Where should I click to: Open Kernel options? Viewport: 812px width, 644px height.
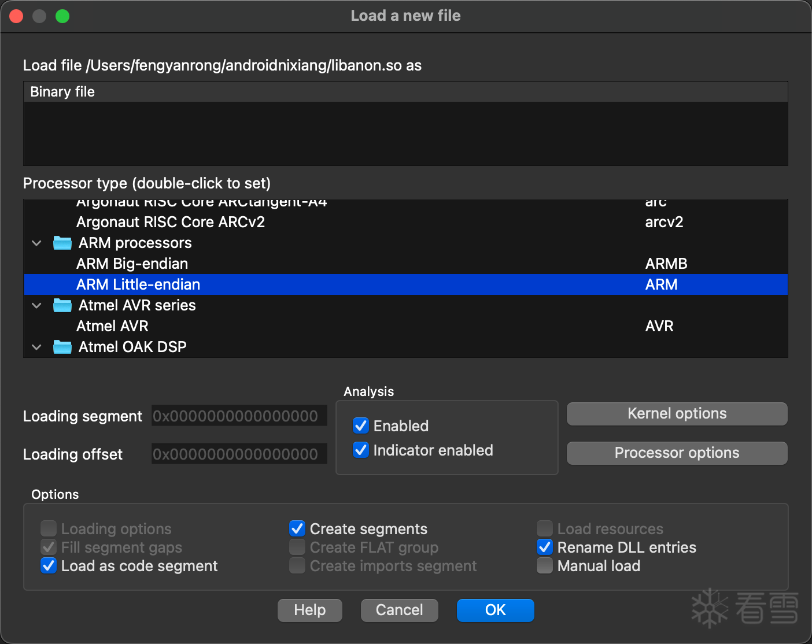[x=677, y=414]
